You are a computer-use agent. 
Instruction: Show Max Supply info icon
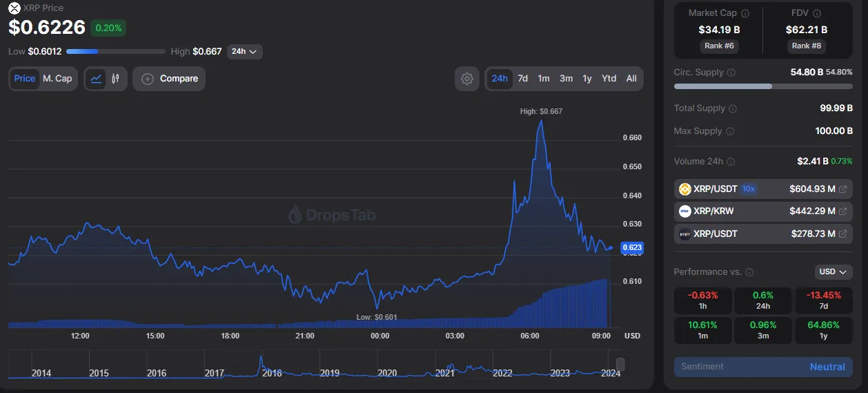tap(729, 131)
